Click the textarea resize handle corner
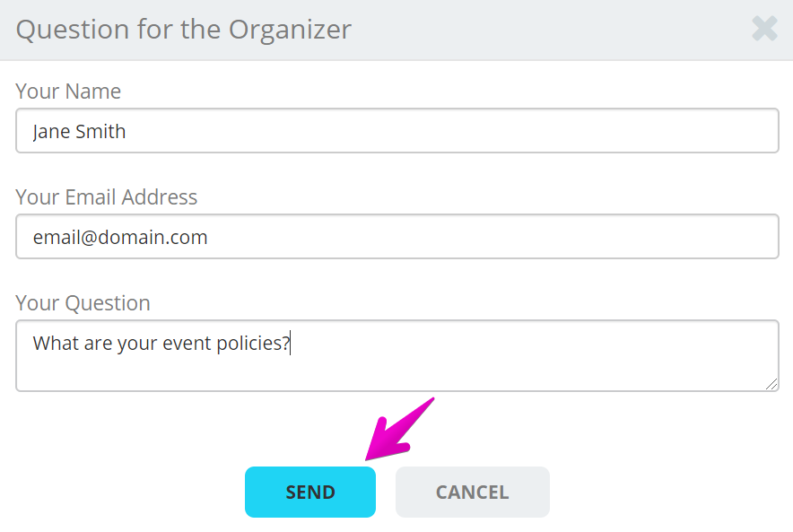Screen dimensions: 793x532 click(771, 384)
